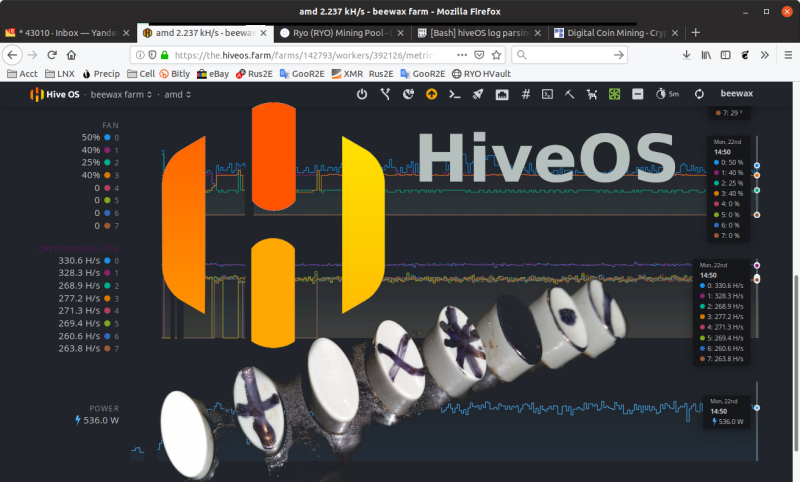Viewport: 800px width, 482px height.
Task: Click the search go arrow
Action: click(618, 55)
